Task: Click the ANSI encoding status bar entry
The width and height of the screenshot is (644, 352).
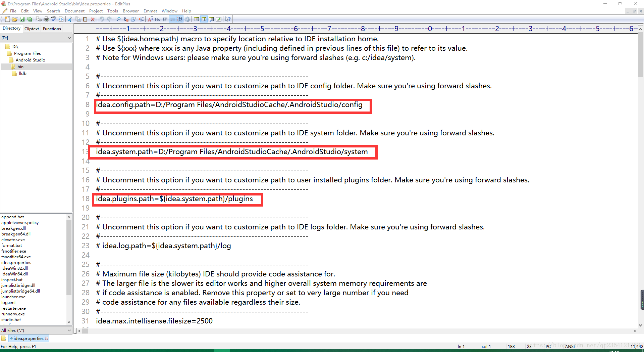Action: 570,346
